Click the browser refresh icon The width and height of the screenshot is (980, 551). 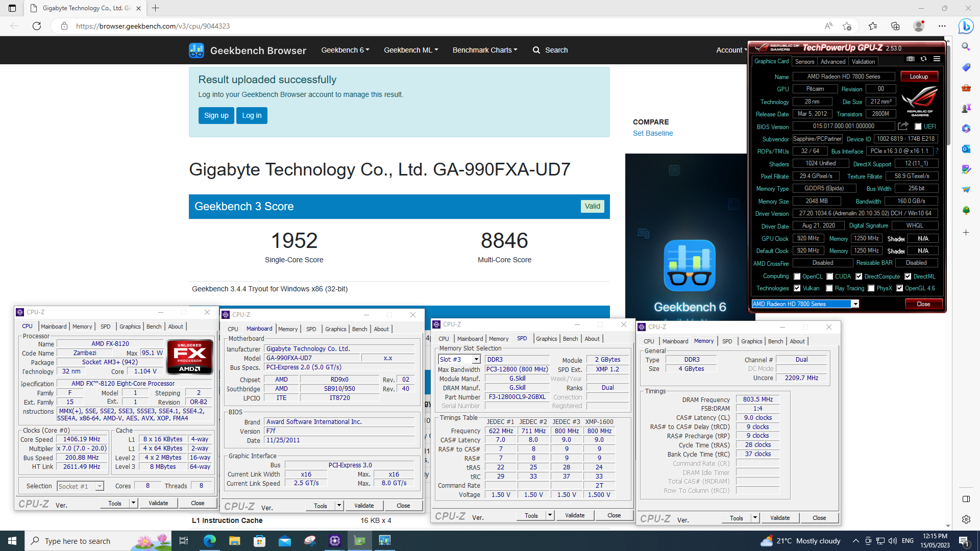pos(37,26)
